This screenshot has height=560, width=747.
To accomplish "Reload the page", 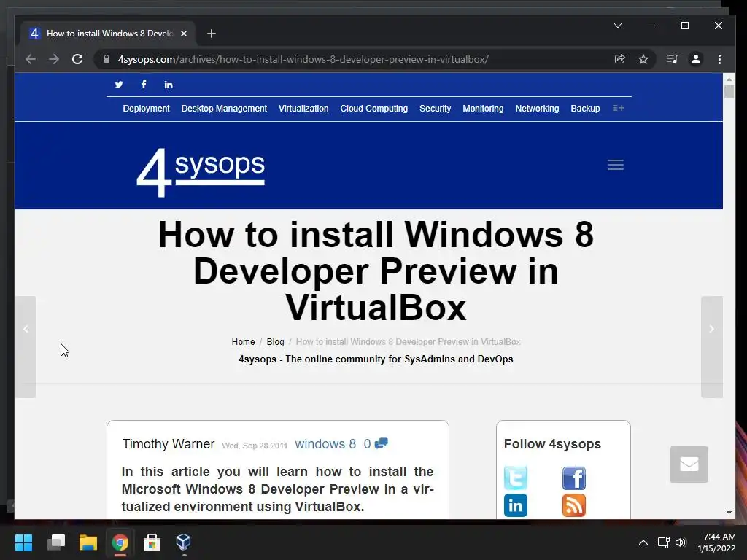I will [x=77, y=59].
